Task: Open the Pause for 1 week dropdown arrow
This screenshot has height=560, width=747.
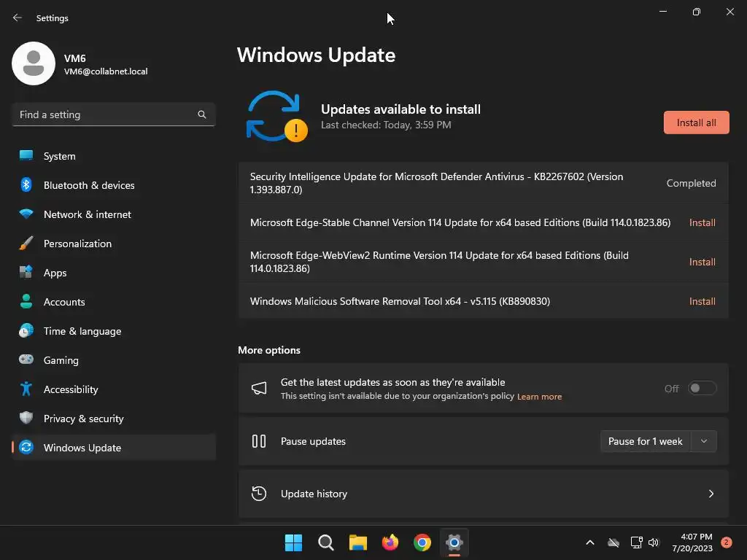Action: [x=704, y=441]
